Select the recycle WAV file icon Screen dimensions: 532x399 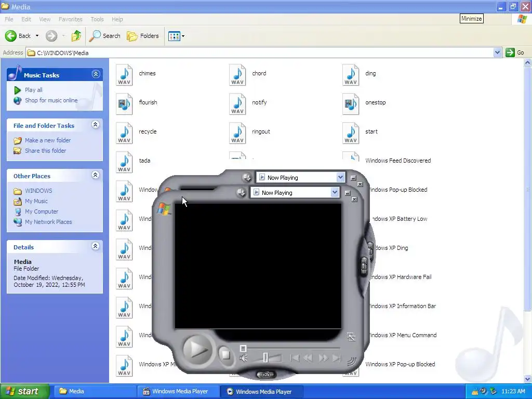click(124, 133)
